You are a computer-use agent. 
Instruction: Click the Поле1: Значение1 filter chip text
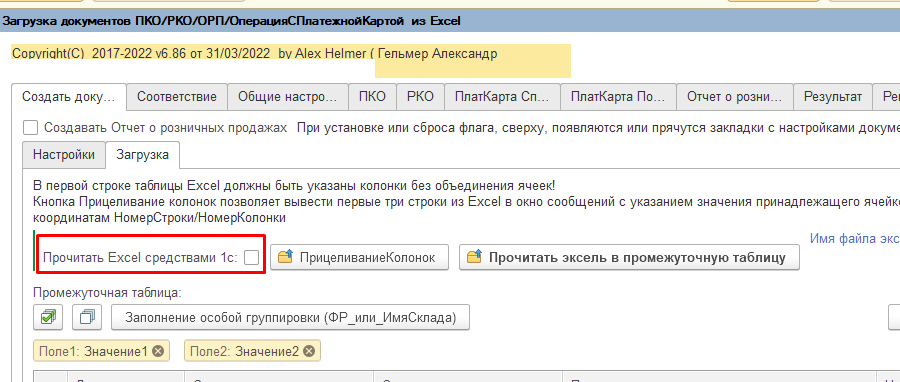pos(92,352)
